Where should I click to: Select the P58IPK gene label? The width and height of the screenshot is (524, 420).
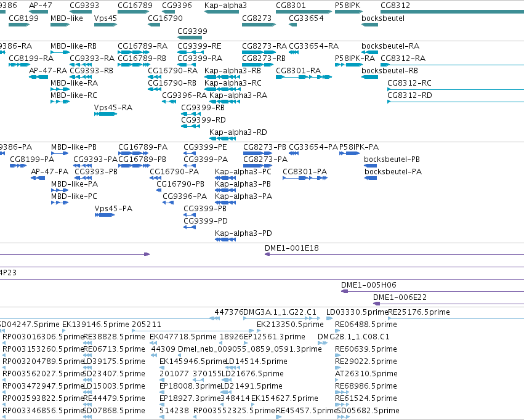[x=347, y=6]
